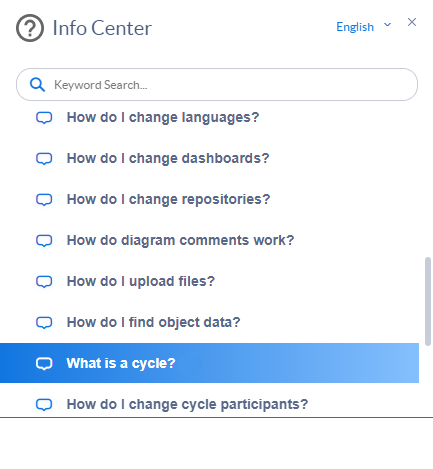433x469 pixels.
Task: Click chat icon beside change languages question
Action: pyautogui.click(x=44, y=118)
